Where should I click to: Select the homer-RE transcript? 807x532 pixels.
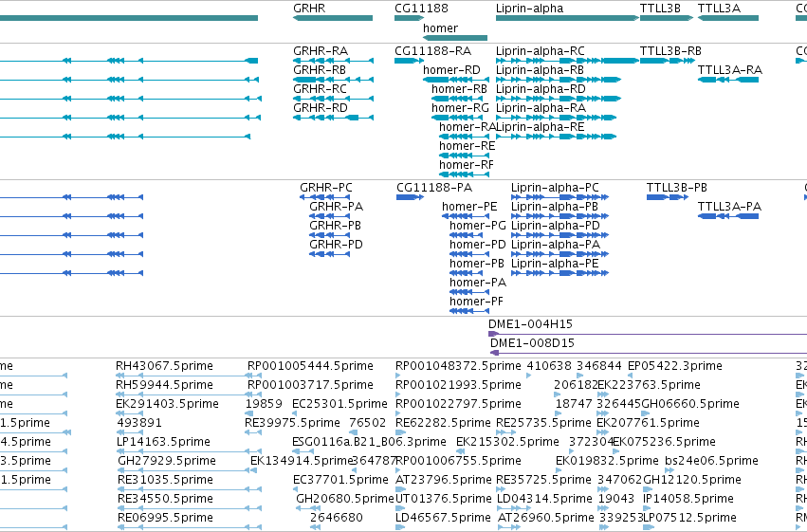tap(464, 156)
